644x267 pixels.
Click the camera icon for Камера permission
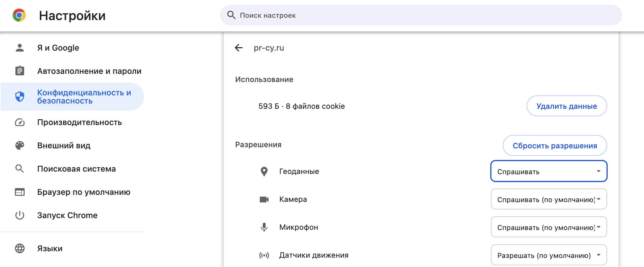pos(264,199)
